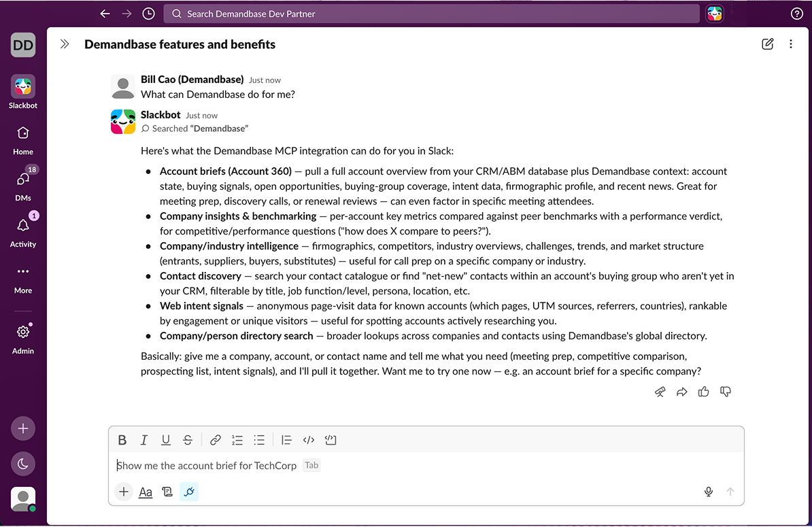Apply inline code formatting
Viewport: 812px width, 527px height.
[309, 440]
